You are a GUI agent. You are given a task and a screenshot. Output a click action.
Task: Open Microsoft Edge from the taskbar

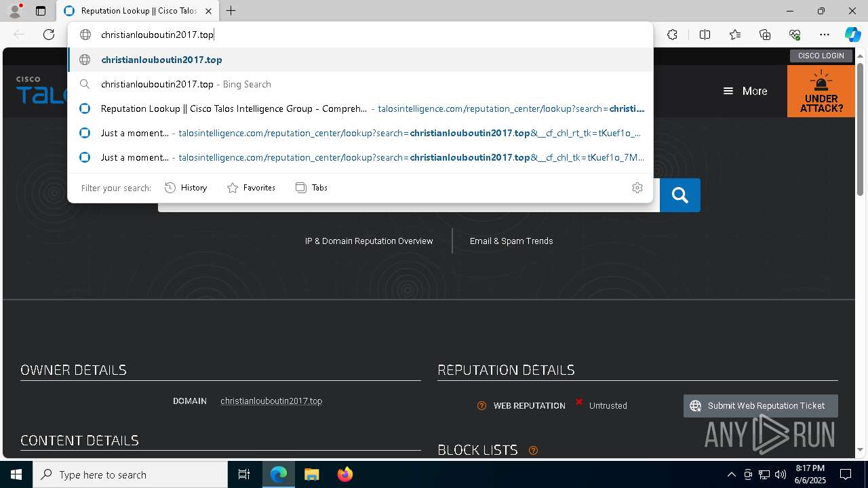coord(279,474)
